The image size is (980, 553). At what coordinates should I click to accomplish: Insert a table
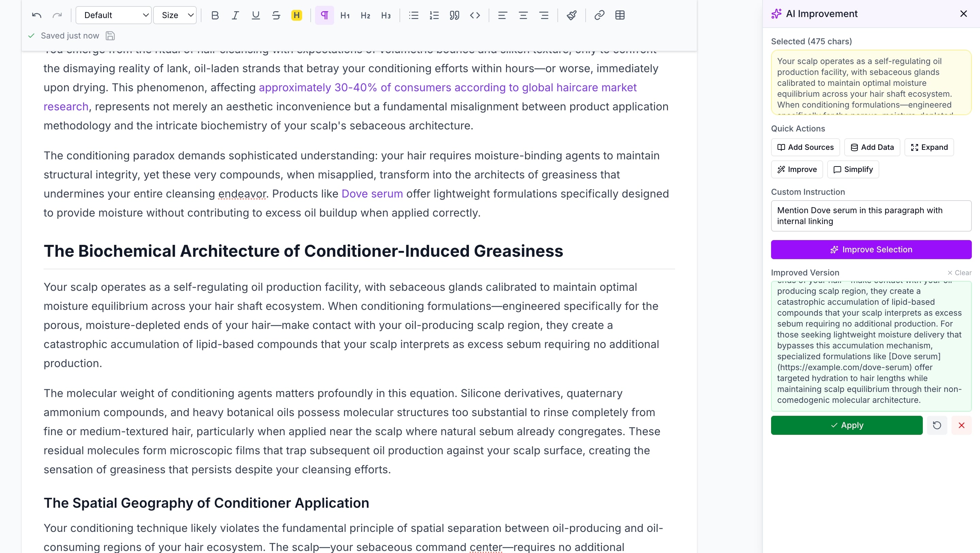tap(620, 15)
